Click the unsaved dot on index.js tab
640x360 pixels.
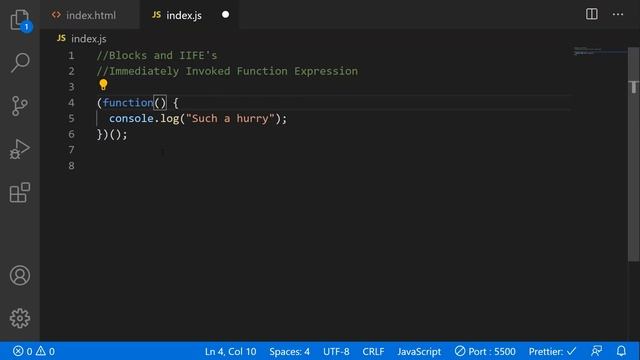(225, 15)
